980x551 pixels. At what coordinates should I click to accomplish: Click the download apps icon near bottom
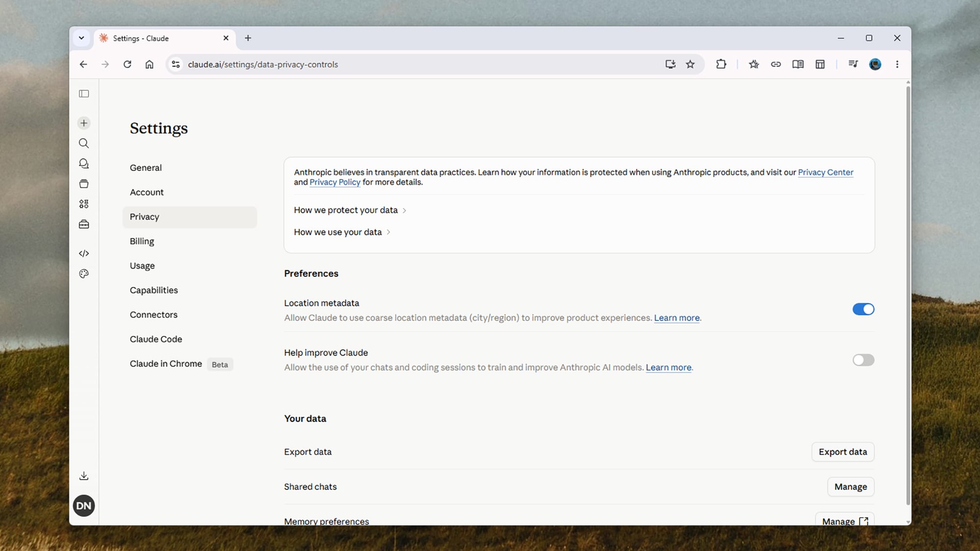(x=84, y=476)
